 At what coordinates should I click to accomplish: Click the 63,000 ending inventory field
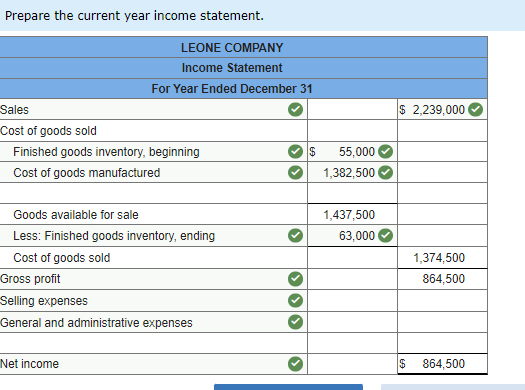coord(352,236)
